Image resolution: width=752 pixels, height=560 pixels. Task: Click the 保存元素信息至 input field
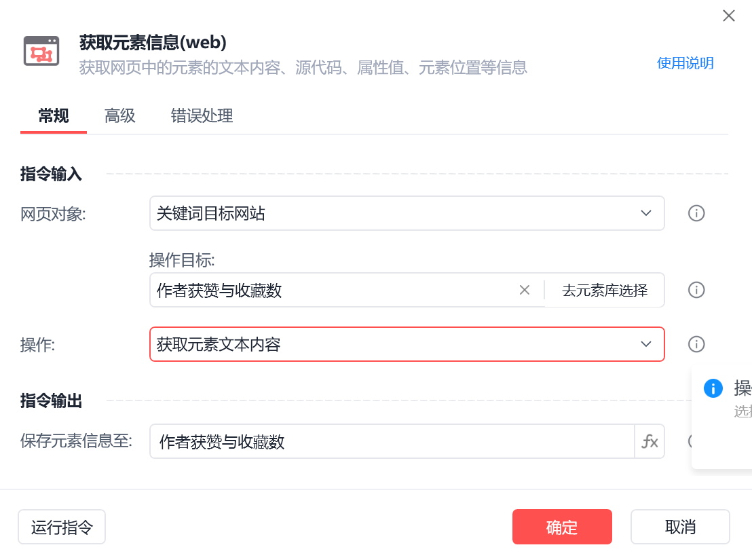[392, 441]
